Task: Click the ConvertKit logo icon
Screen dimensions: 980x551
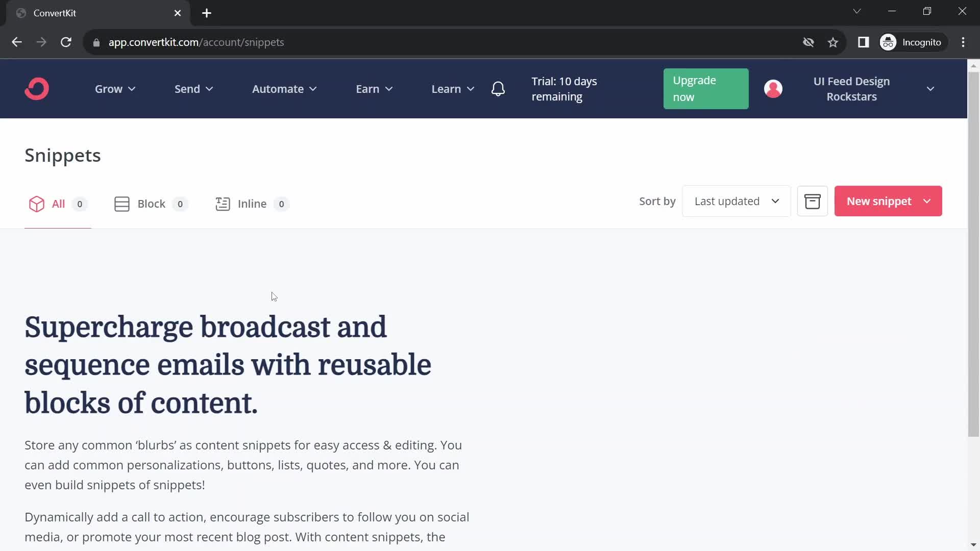Action: coord(37,89)
